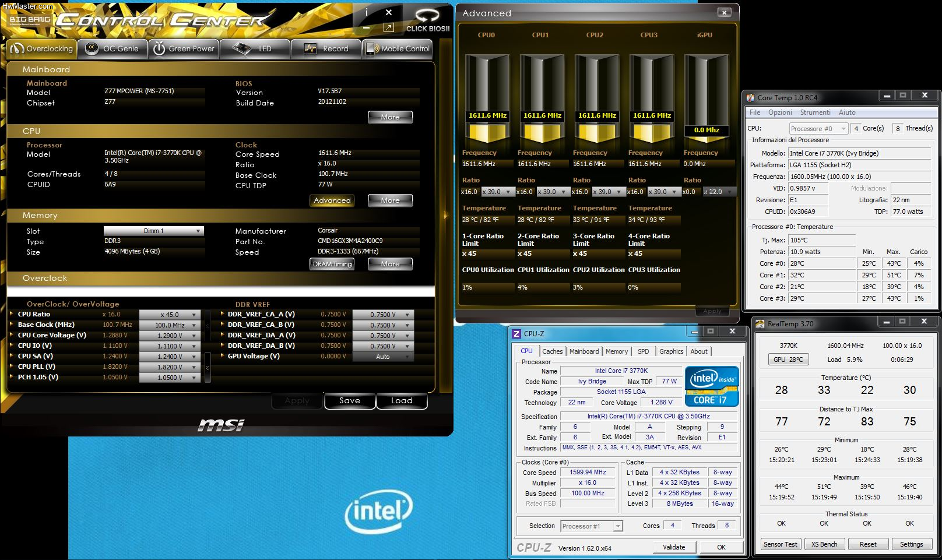
Task: Open the Opzioni menu in Core Temp
Action: [780, 112]
